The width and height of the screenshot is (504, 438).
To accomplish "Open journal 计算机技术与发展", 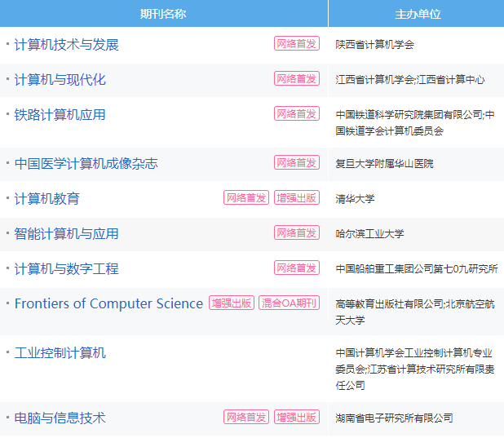I will (x=67, y=44).
